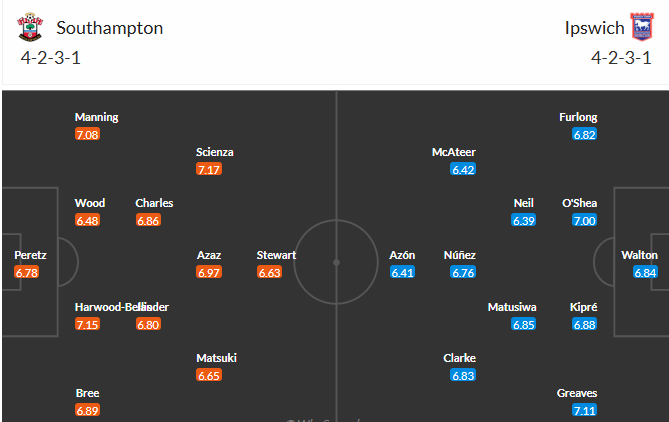
Task: Click Greaves' 7.11 rating badge
Action: click(x=585, y=411)
